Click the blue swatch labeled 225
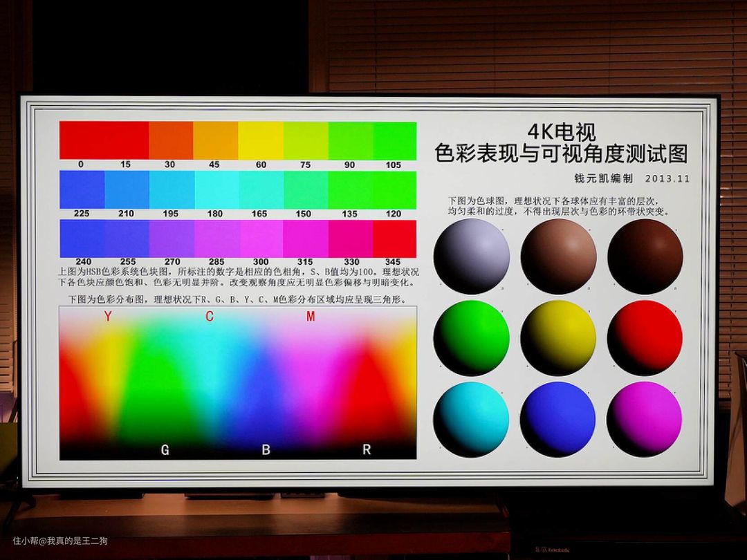This screenshot has height=560, width=747. (x=82, y=189)
